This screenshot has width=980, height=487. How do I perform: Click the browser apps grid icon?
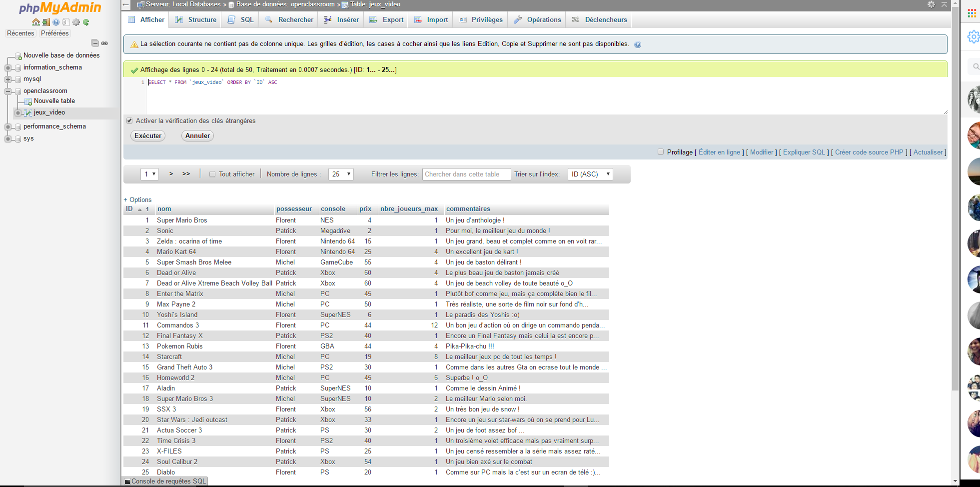tap(972, 13)
